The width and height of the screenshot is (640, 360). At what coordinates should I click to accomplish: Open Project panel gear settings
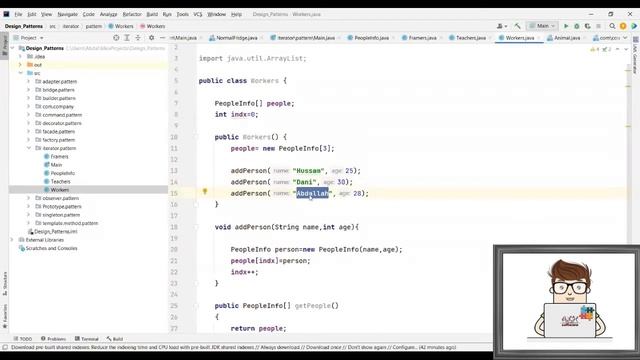[151, 38]
